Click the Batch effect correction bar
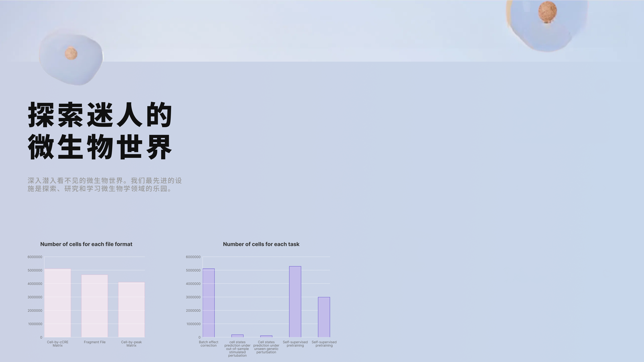This screenshot has width=644, height=362. (x=208, y=303)
